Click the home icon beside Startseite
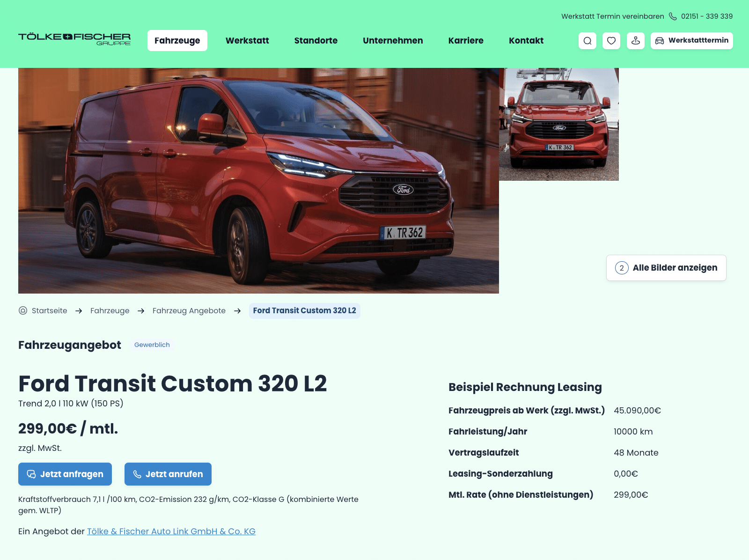 (23, 310)
